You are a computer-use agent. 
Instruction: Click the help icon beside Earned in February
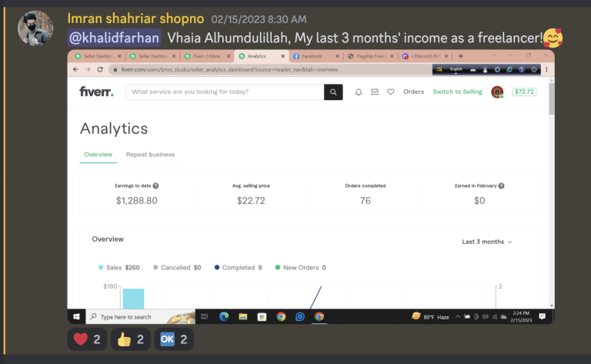click(501, 185)
